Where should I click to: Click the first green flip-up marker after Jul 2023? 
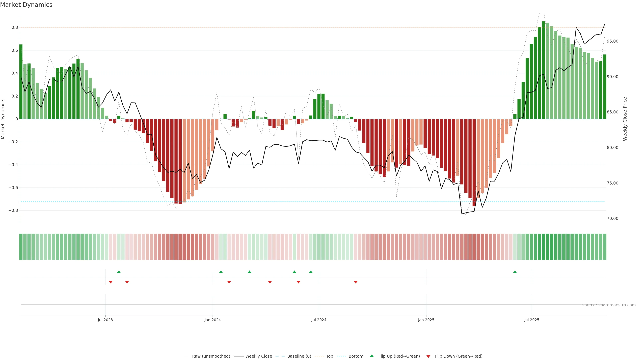119,272
